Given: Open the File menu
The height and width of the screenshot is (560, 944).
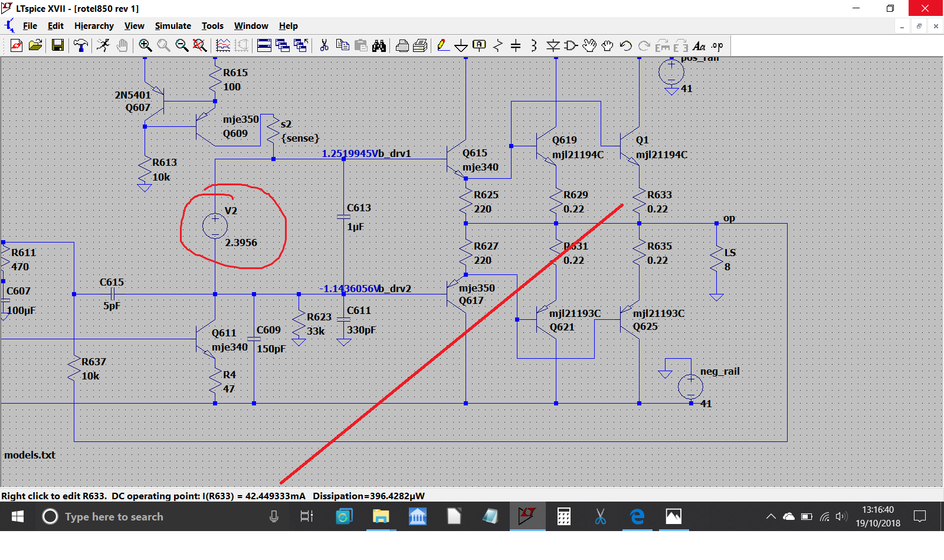Looking at the screenshot, I should [29, 26].
